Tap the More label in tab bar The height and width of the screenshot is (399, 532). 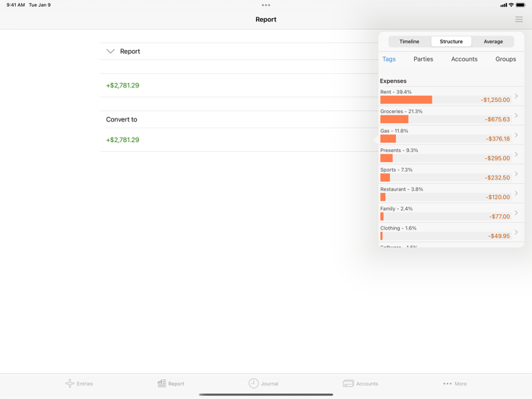pos(461,384)
